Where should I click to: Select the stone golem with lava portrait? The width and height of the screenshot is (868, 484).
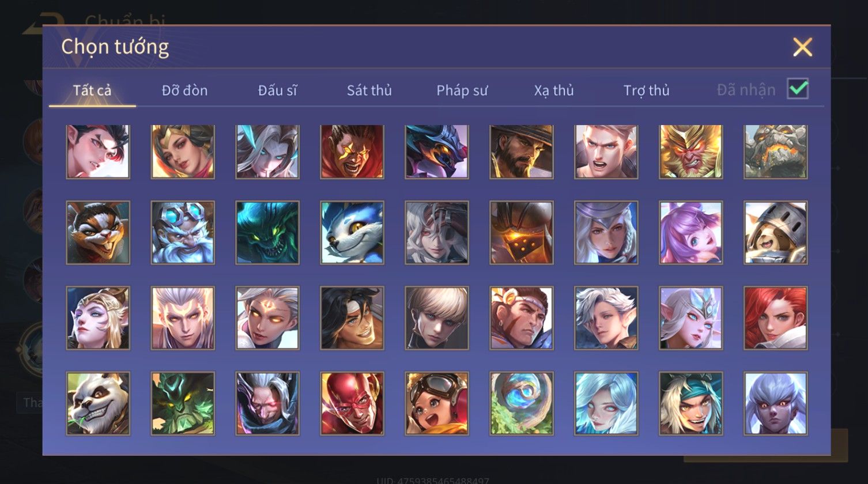pyautogui.click(x=776, y=151)
